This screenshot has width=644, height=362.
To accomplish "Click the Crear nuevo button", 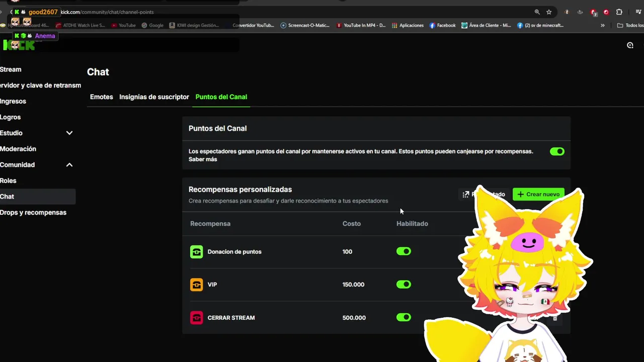I will coord(538,194).
